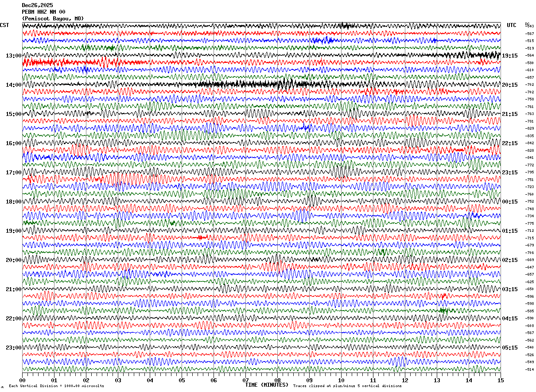The image size is (536, 392).
Task: Click the DC offset value -610
Action: click(529, 70)
